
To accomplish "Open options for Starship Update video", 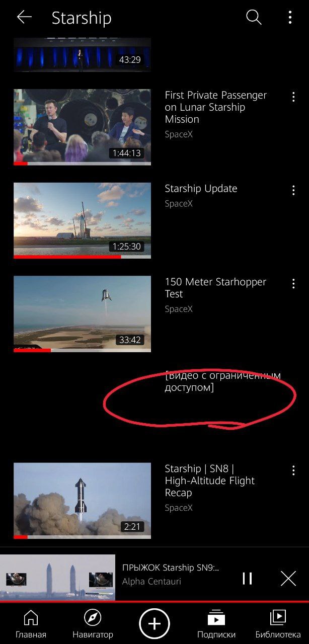I will 293,190.
